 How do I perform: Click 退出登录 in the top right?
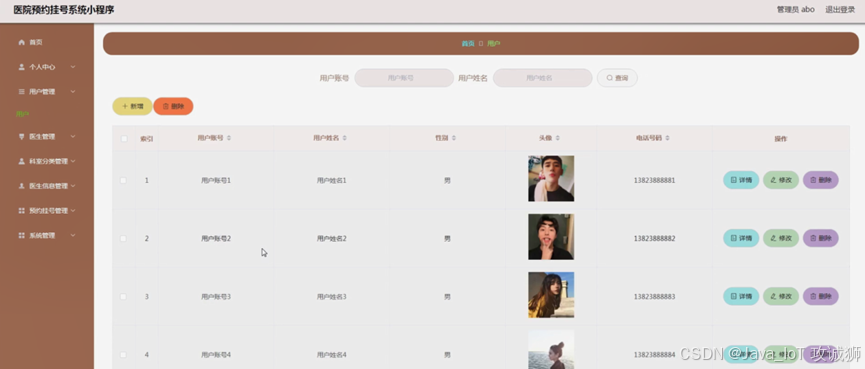click(840, 9)
